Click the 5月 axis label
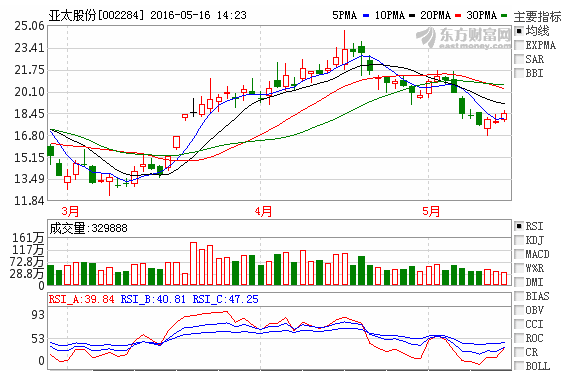This screenshot has width=576, height=371. tap(431, 211)
